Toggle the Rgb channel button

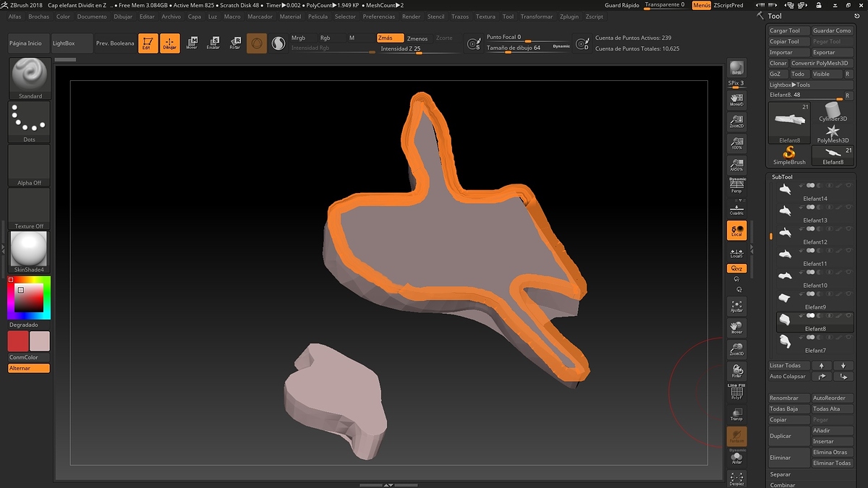tap(325, 38)
